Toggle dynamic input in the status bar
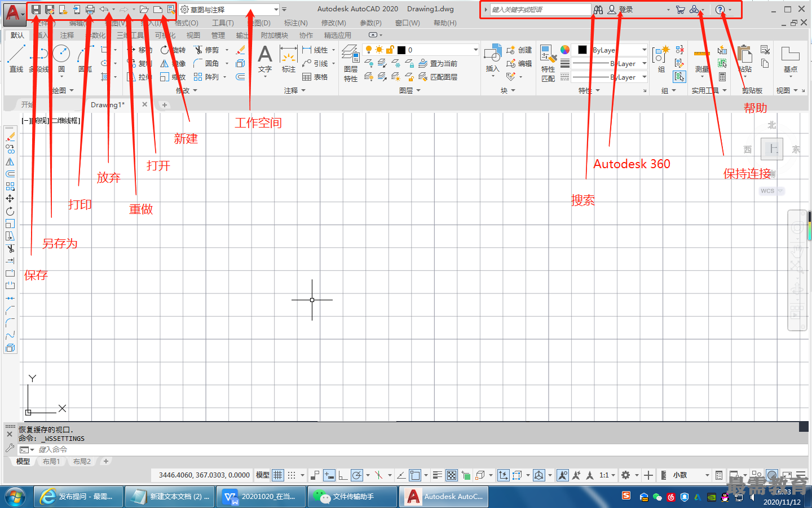The height and width of the screenshot is (508, 812). tap(329, 475)
